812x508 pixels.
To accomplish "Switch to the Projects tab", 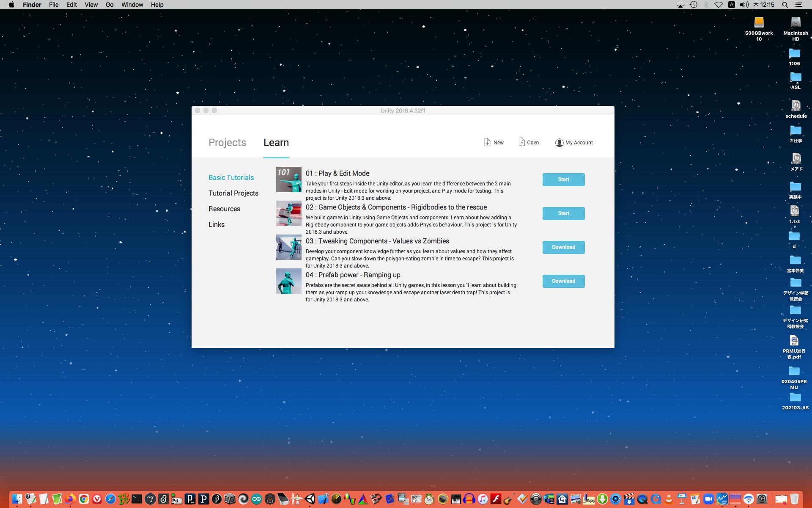I will pyautogui.click(x=227, y=143).
